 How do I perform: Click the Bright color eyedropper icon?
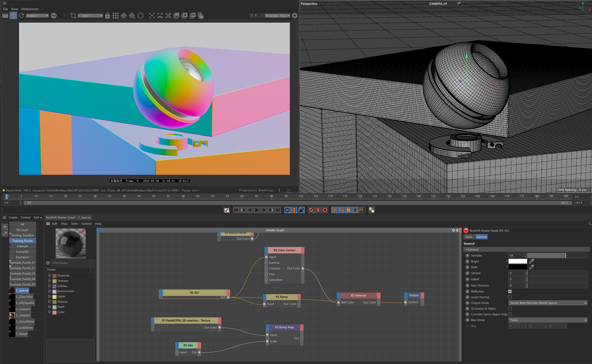click(x=532, y=261)
